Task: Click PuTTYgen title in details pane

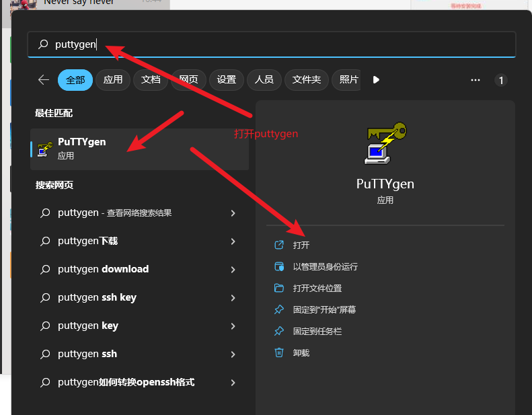Action: [385, 184]
